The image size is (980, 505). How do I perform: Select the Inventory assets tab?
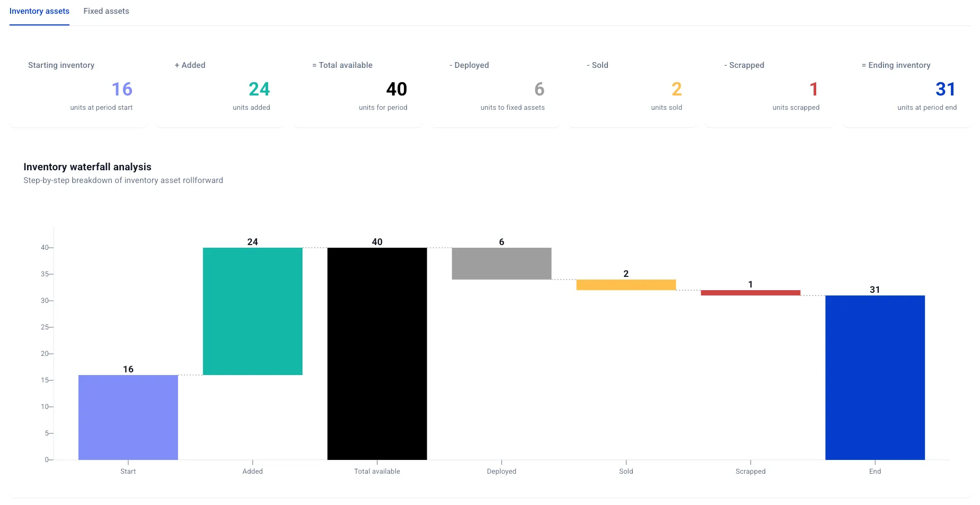(x=39, y=11)
